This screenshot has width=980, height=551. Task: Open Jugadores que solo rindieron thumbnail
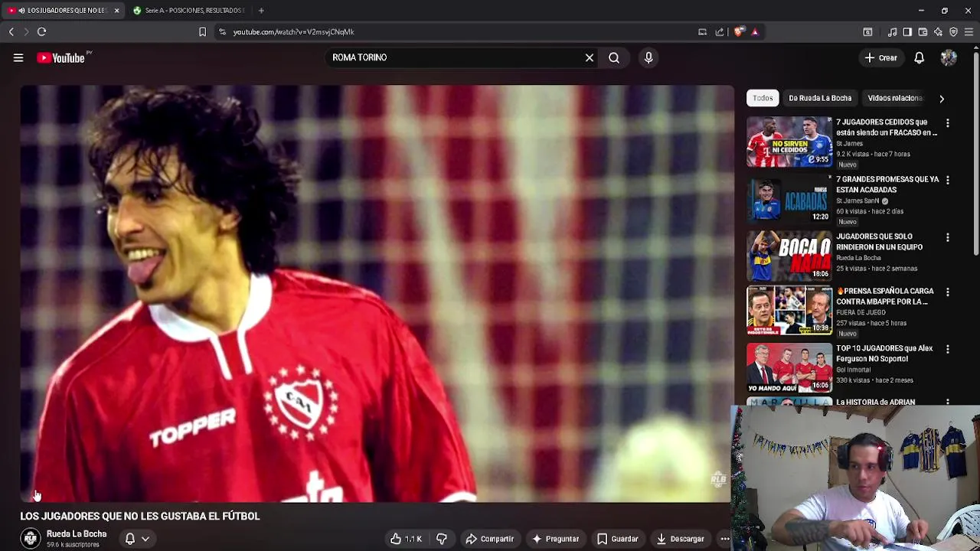click(x=789, y=256)
